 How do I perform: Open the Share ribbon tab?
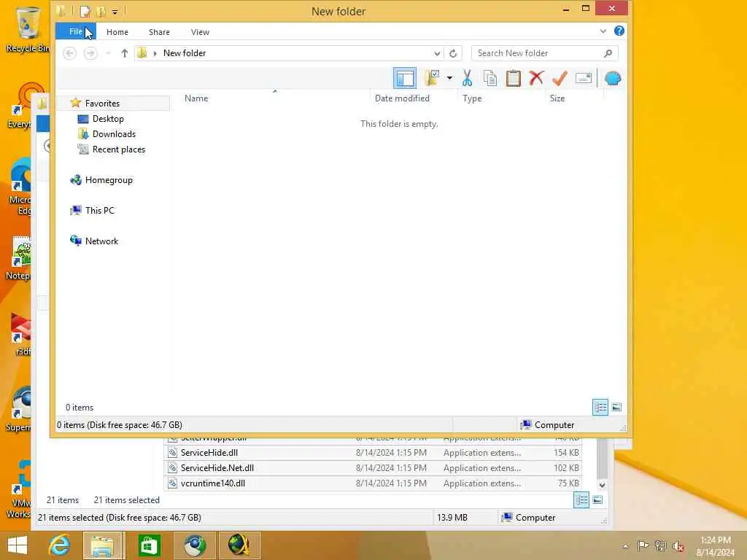(x=159, y=32)
